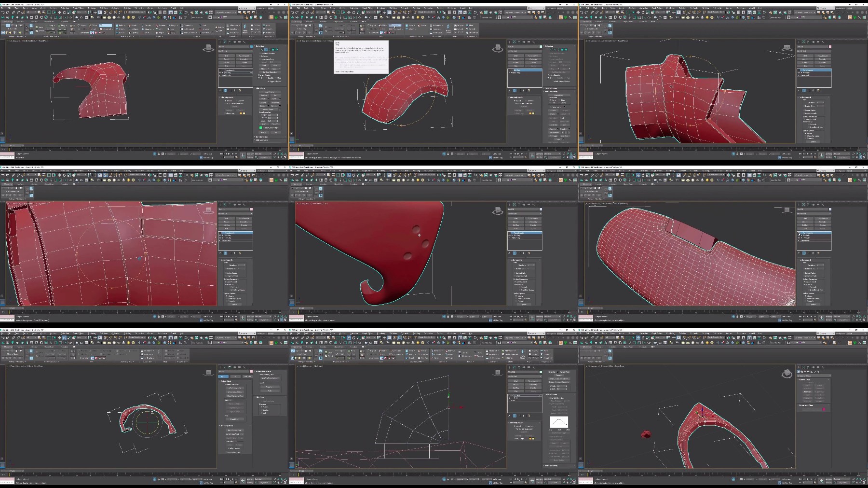Expand Edit Geometry rollout in hook-shaped mesh screenshot
This screenshot has width=868, height=488.
[270, 140]
